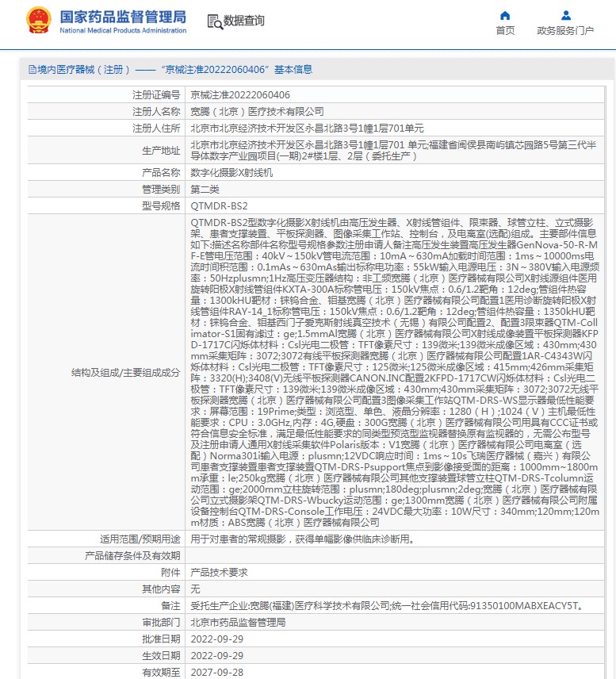Click the model value QTMDR-BS2
Image resolution: width=616 pixels, height=679 pixels.
click(214, 205)
